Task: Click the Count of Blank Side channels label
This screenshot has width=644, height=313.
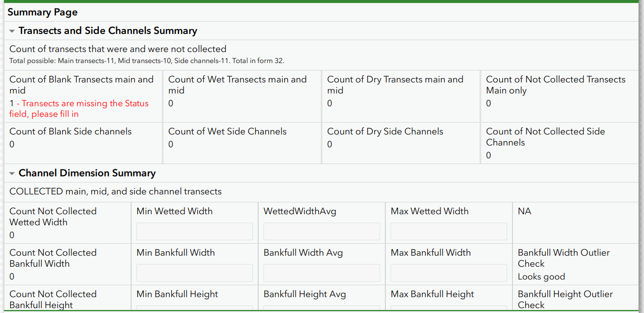Action: 71,131
